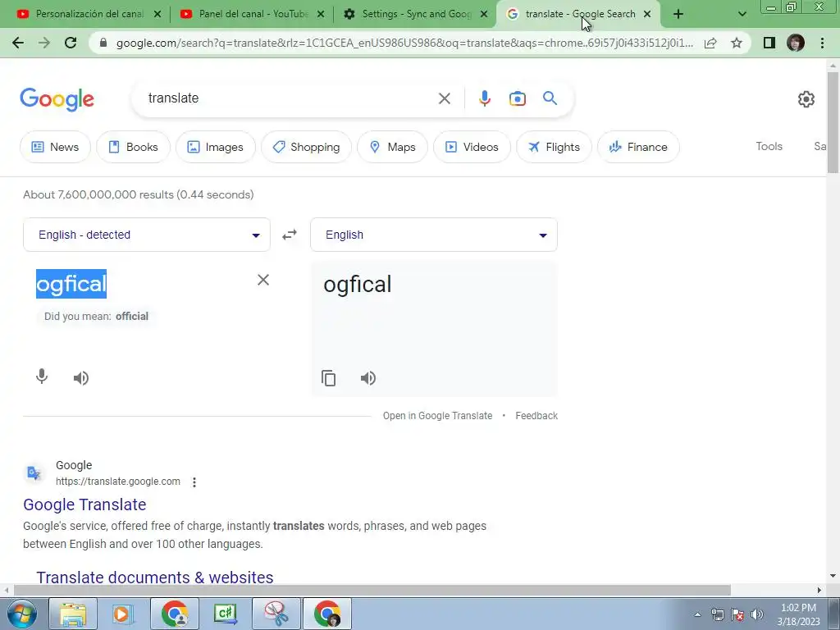Viewport: 840px width, 630px height.
Task: Open in Google Translate link
Action: tap(437, 416)
